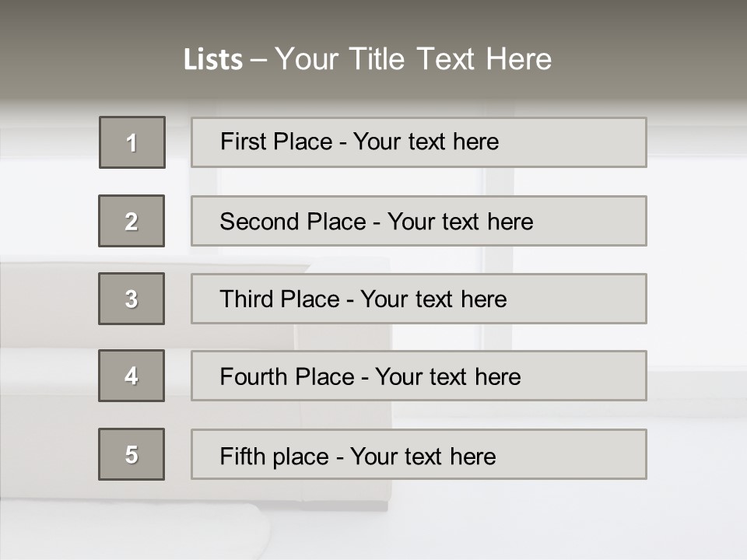Click the word 'Fifth' in list item five
The height and width of the screenshot is (560, 747).
click(x=241, y=456)
